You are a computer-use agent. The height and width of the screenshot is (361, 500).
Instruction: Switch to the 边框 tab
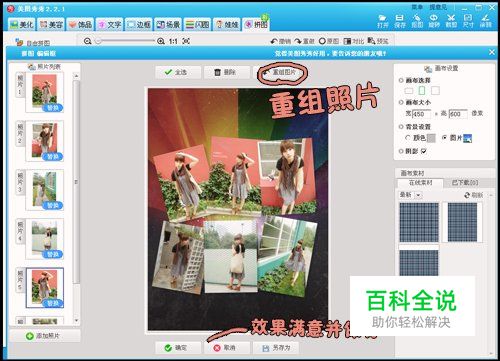[139, 24]
